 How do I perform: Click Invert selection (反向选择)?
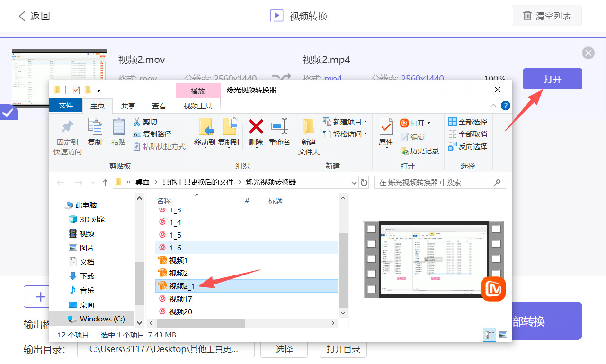pyautogui.click(x=468, y=146)
